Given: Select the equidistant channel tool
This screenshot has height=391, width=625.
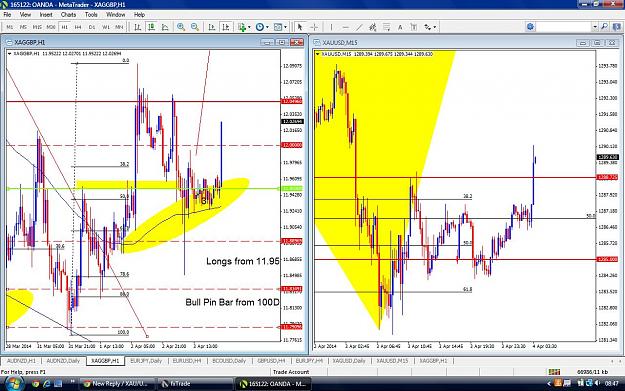Looking at the screenshot, I should [372, 27].
